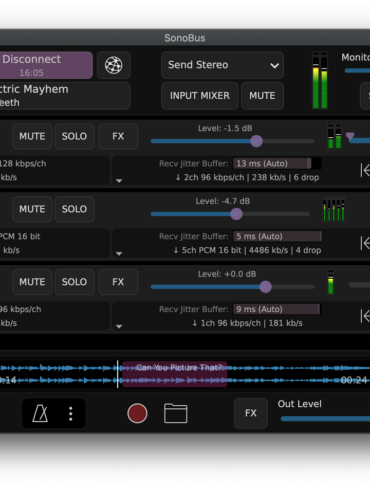The width and height of the screenshot is (370, 490).
Task: Open FX for the +0.0 dB peer
Action: pos(118,282)
